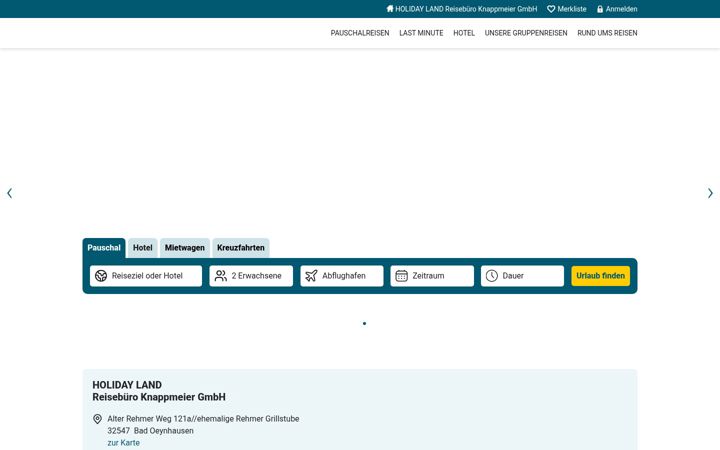Go to previous slide with left arrow
This screenshot has width=720, height=450.
(x=10, y=193)
